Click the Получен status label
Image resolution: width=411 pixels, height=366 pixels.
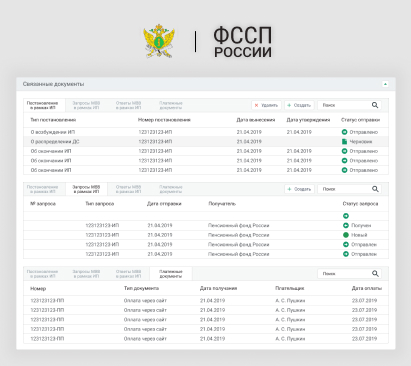pos(361,226)
